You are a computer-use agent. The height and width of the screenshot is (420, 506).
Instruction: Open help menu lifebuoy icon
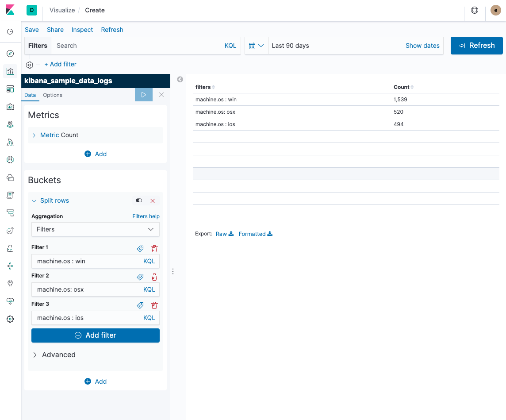pyautogui.click(x=474, y=10)
